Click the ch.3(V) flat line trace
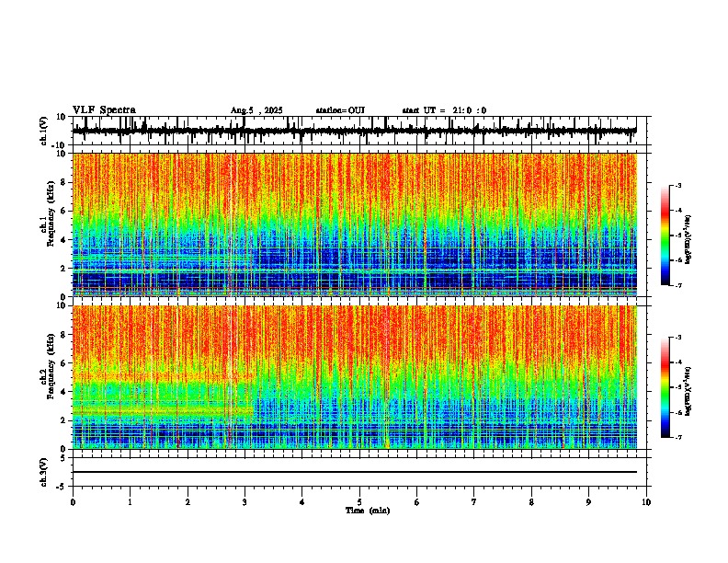 point(354,472)
